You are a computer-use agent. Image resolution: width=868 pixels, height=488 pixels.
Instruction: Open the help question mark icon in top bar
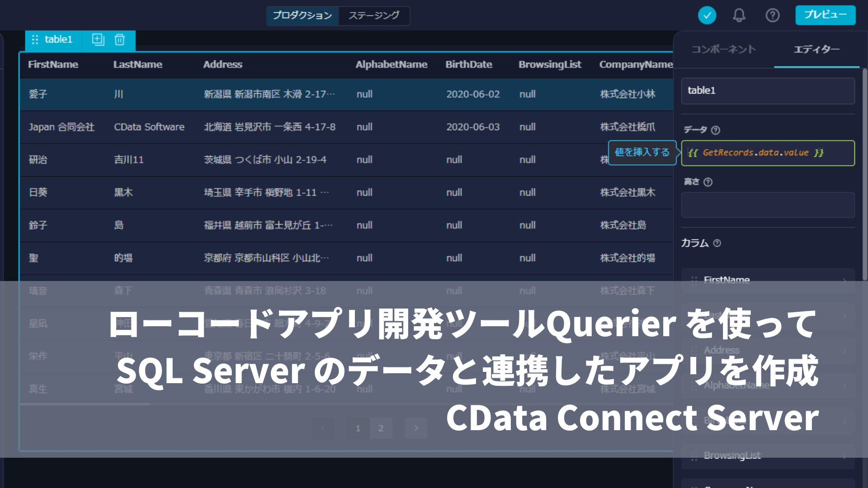click(773, 15)
